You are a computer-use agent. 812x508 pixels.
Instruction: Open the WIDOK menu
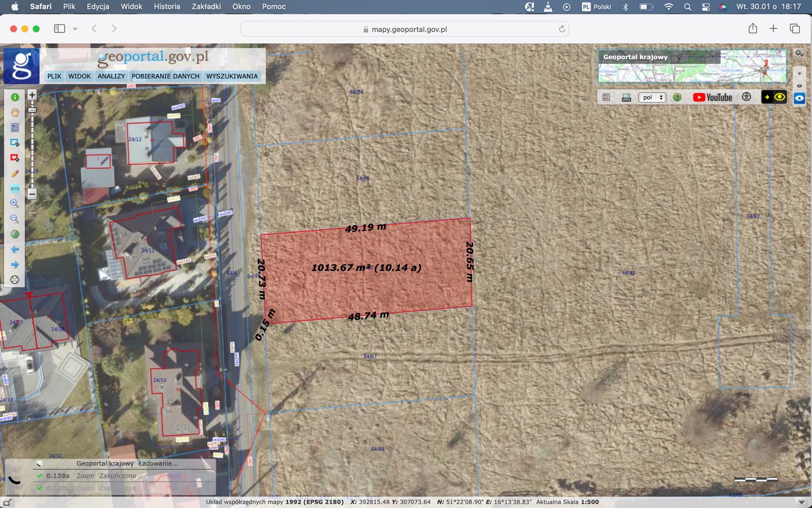tap(80, 76)
